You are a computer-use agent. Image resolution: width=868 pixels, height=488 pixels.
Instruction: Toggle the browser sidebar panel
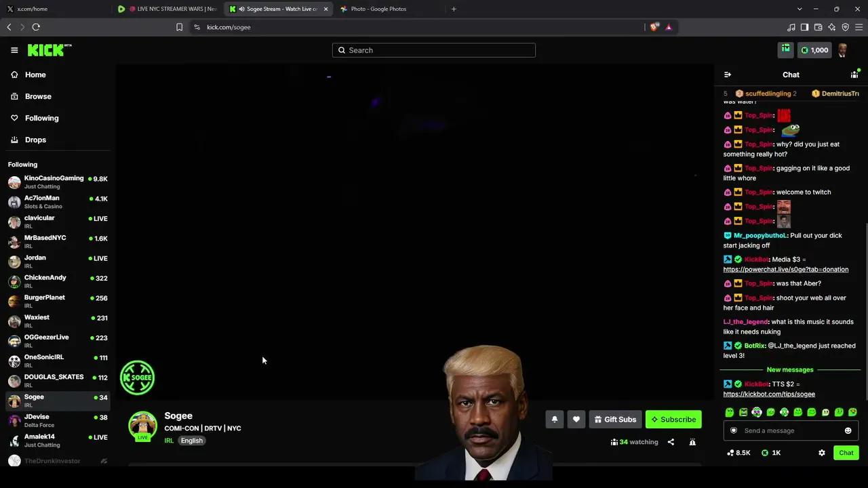(805, 27)
